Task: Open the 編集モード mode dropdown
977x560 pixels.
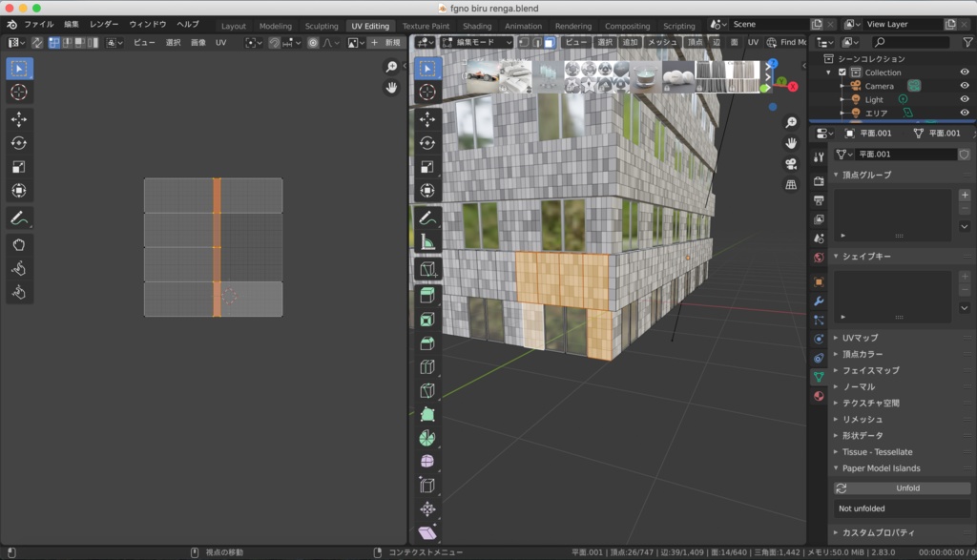Action: click(475, 42)
